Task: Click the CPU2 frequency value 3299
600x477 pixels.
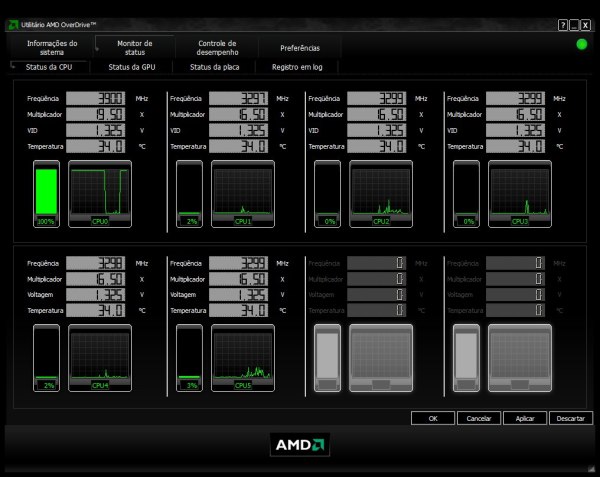Action: (x=376, y=98)
